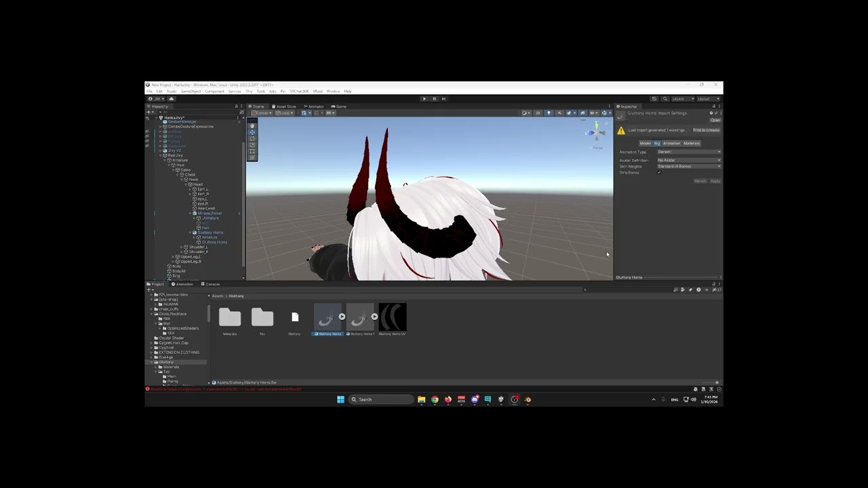
Task: Select the Rect tool in Scene toolbar
Action: click(x=252, y=150)
